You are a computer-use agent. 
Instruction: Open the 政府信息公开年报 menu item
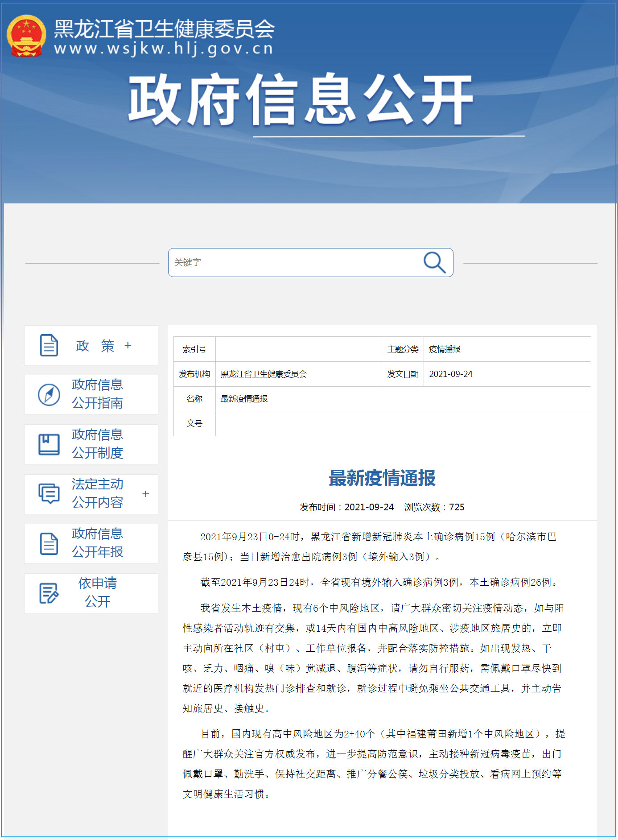point(97,543)
